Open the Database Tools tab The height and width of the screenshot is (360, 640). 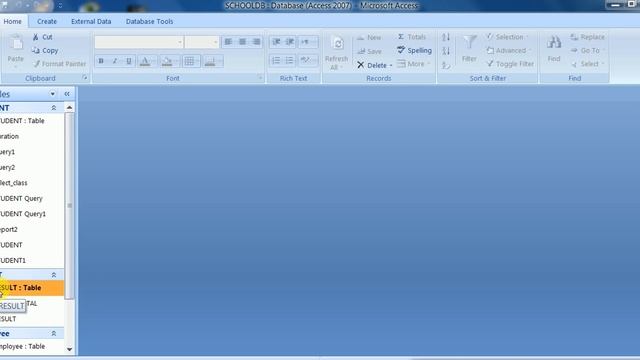149,21
